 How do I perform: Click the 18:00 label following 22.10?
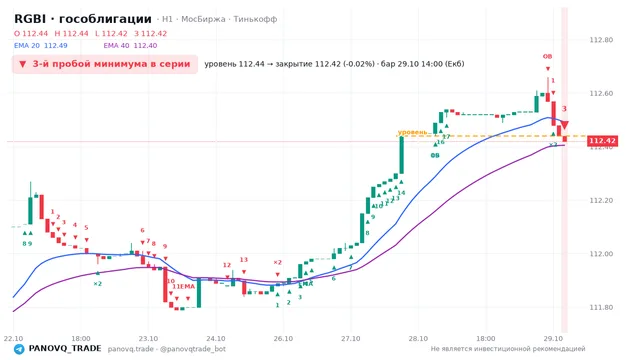point(81,339)
